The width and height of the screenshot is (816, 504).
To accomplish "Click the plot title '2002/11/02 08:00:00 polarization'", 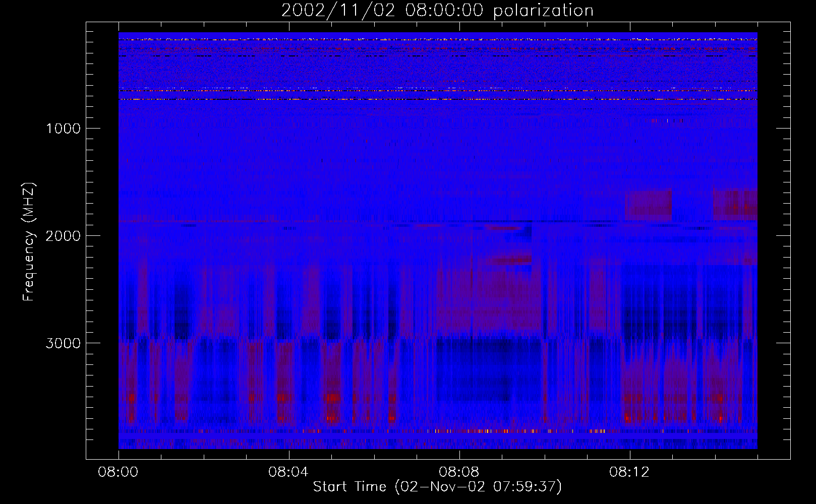I will 437,11.
